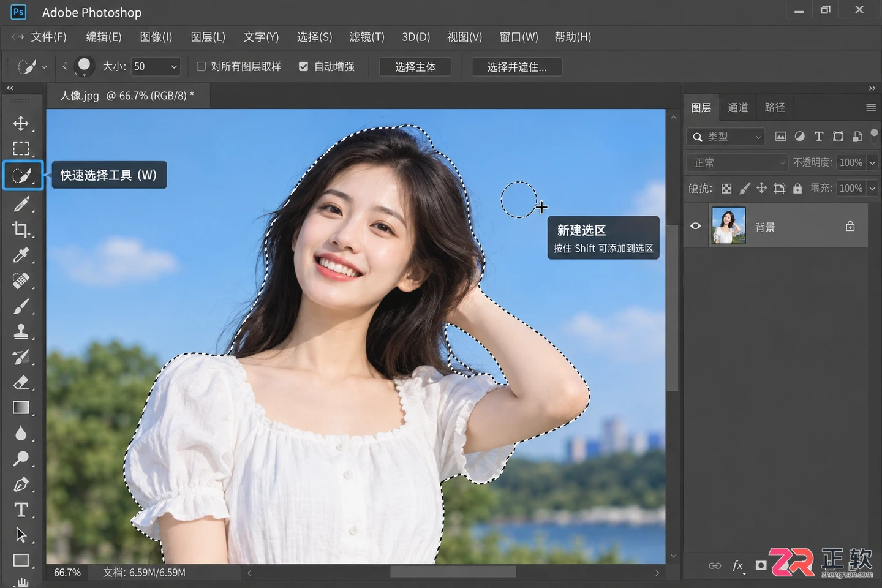The width and height of the screenshot is (882, 588).
Task: Select the Crop tool
Action: point(21,230)
